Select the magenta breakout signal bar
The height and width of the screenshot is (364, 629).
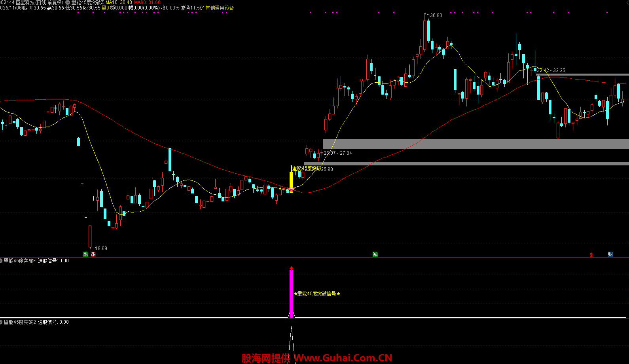click(292, 294)
